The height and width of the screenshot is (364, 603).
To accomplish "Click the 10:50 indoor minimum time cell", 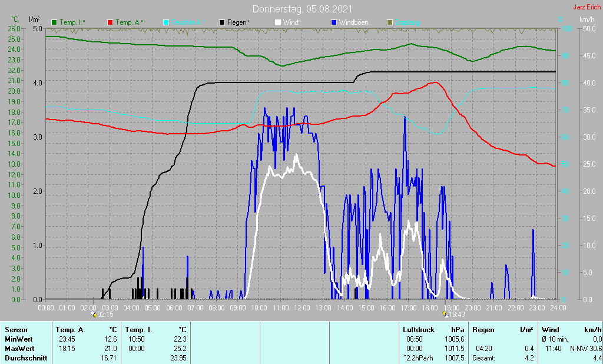I will click(x=137, y=339).
